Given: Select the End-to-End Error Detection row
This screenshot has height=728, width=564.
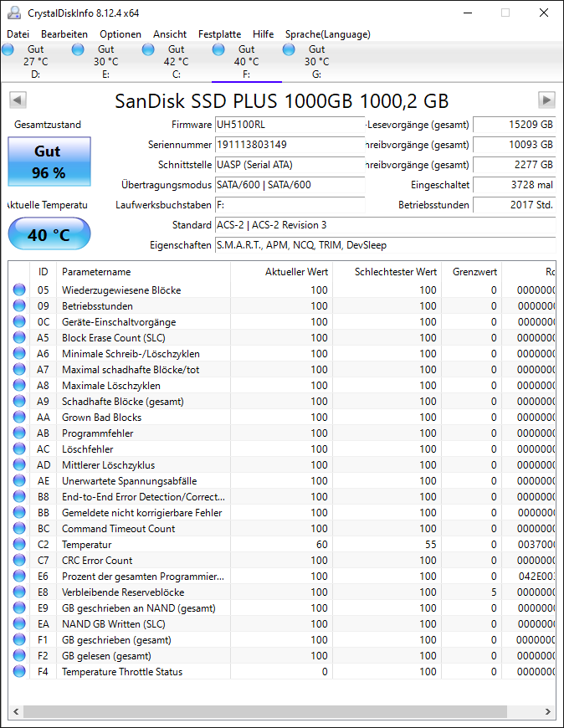Looking at the screenshot, I should [x=282, y=497].
